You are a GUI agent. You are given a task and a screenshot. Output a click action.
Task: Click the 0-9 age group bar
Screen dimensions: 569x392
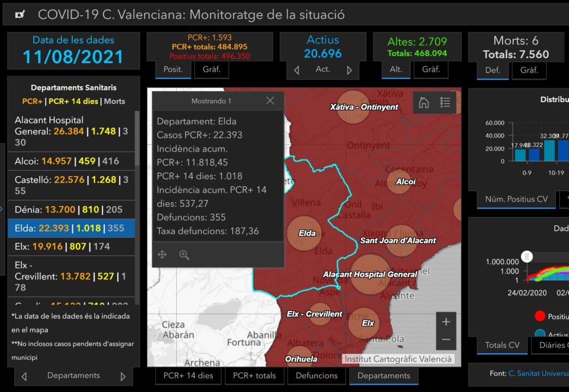pyautogui.click(x=520, y=155)
